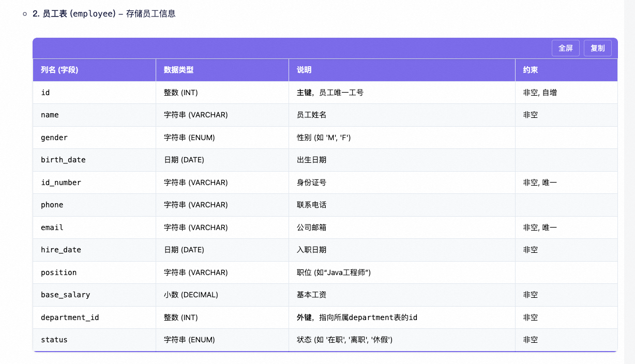Image resolution: width=635 pixels, height=364 pixels.
Task: Click 非空 in the base_salary row
Action: [x=566, y=295]
